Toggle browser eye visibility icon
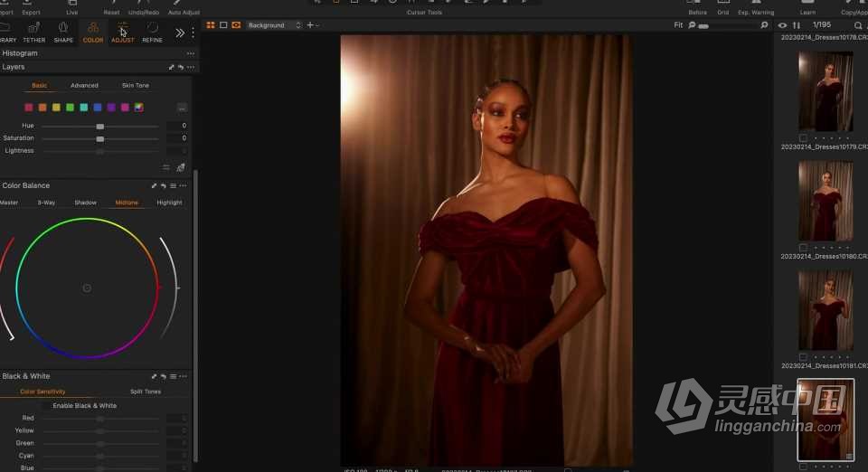The height and width of the screenshot is (472, 868). coord(781,25)
